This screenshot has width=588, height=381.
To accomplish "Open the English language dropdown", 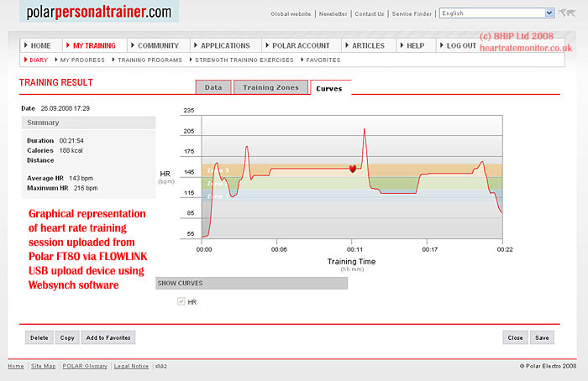I will pyautogui.click(x=497, y=13).
